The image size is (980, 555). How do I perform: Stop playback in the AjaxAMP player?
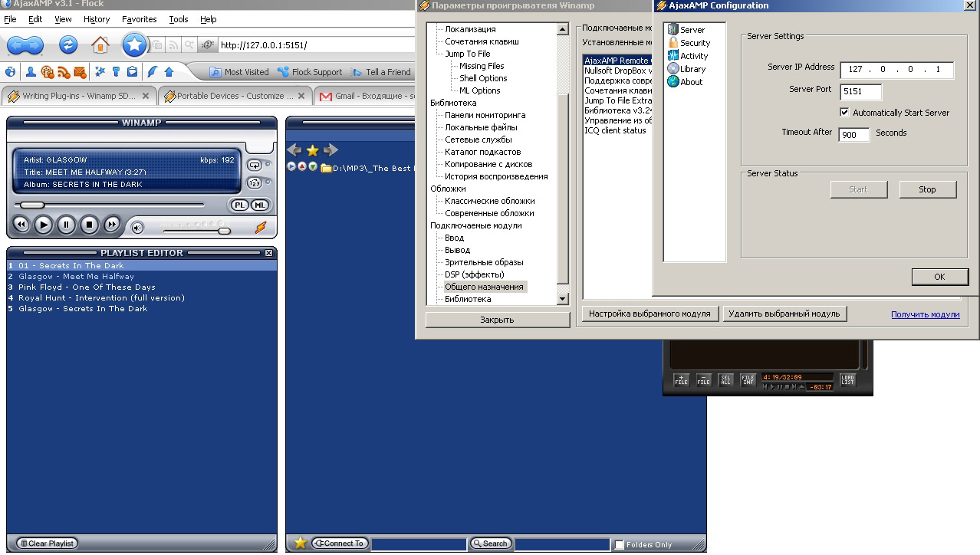point(89,225)
